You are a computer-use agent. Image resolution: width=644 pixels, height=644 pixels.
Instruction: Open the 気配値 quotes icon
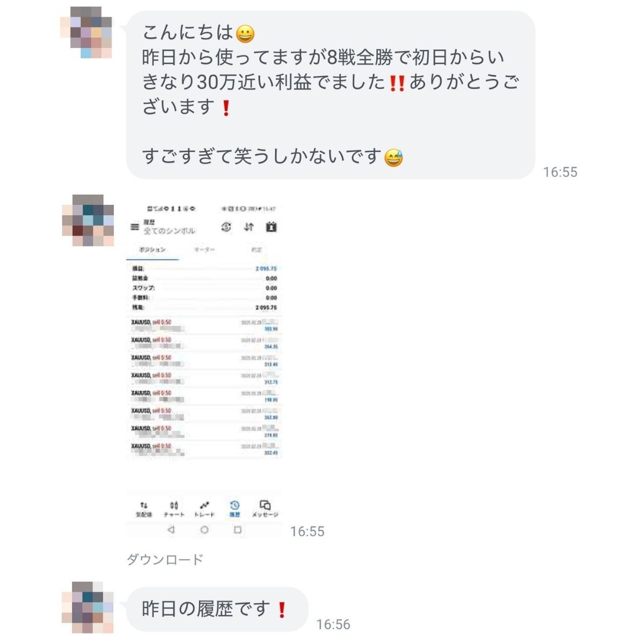(144, 509)
